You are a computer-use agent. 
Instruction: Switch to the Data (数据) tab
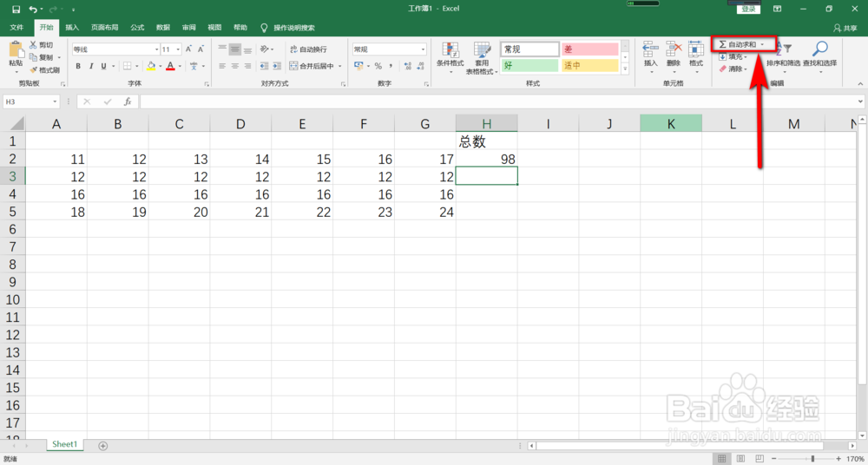[x=163, y=27]
